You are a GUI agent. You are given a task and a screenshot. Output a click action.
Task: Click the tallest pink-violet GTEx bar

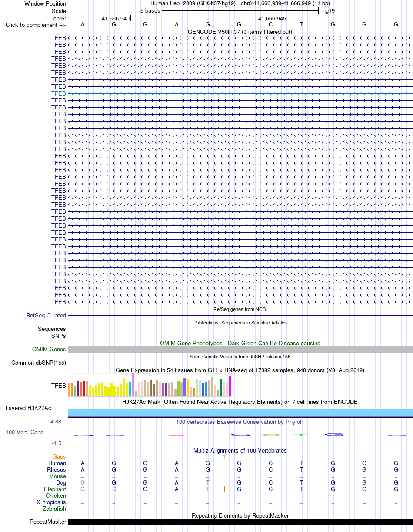[133, 384]
